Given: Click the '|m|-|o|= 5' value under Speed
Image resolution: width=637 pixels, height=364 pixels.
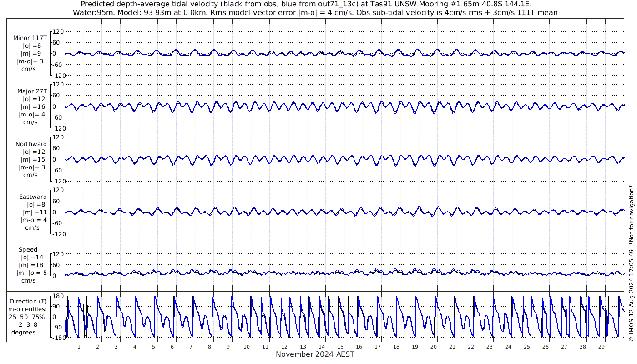Looking at the screenshot, I should [31, 273].
